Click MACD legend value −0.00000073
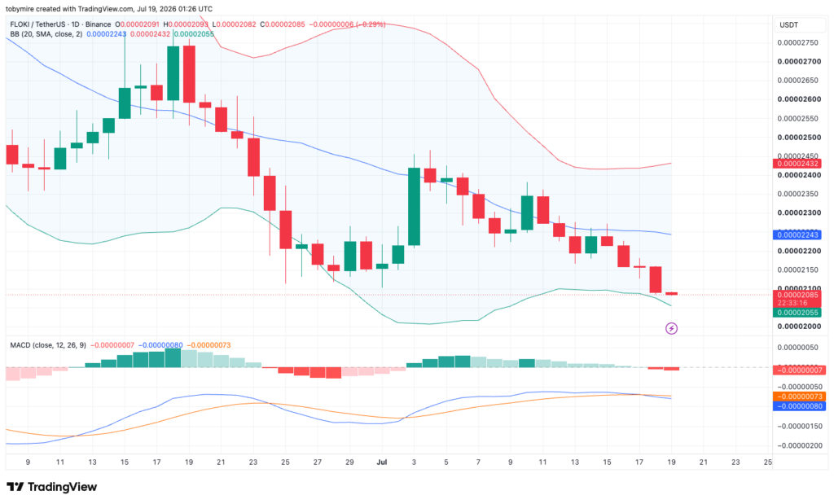 [x=208, y=345]
